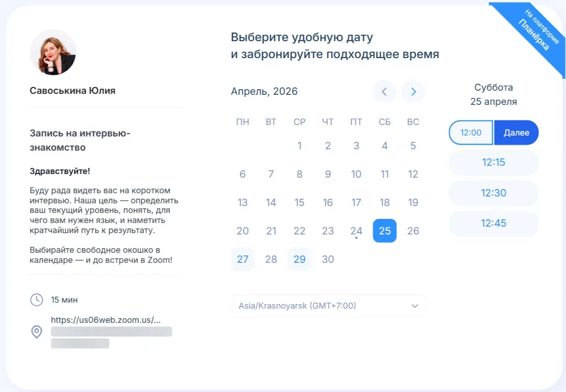Collapse the time slot list via Далее chevron area

(x=516, y=132)
